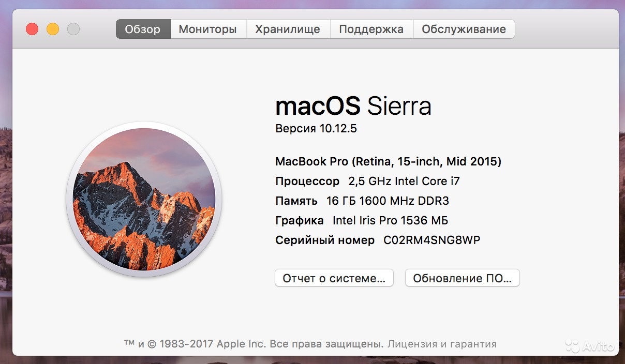The height and width of the screenshot is (364, 625).
Task: Click the Графика Intel Iris Pro line
Action: pyautogui.click(x=362, y=220)
